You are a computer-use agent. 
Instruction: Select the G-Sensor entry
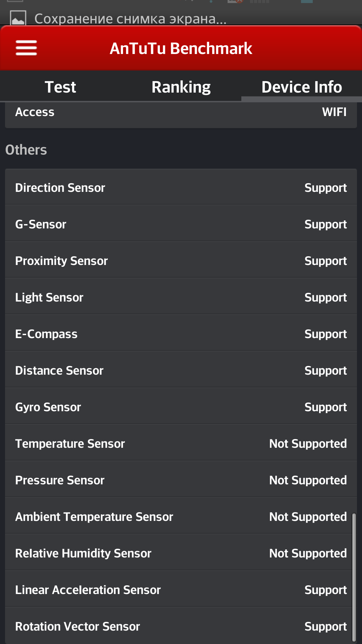coord(181,224)
